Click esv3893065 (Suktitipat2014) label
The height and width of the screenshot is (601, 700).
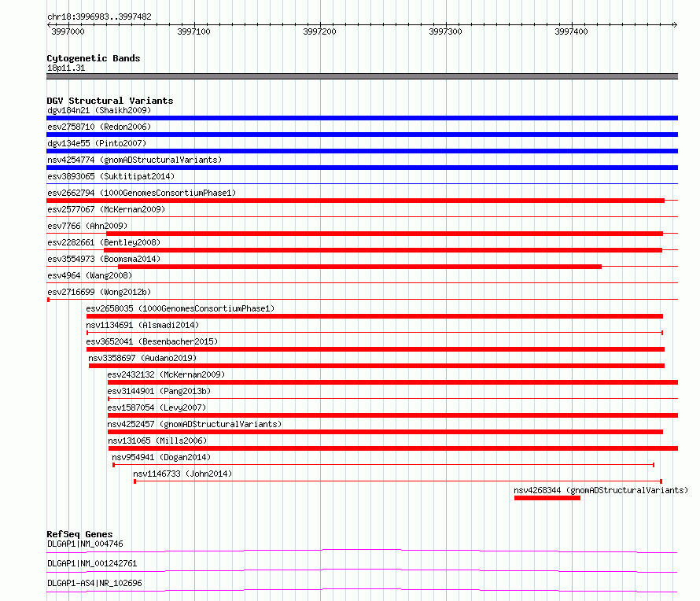(x=111, y=176)
